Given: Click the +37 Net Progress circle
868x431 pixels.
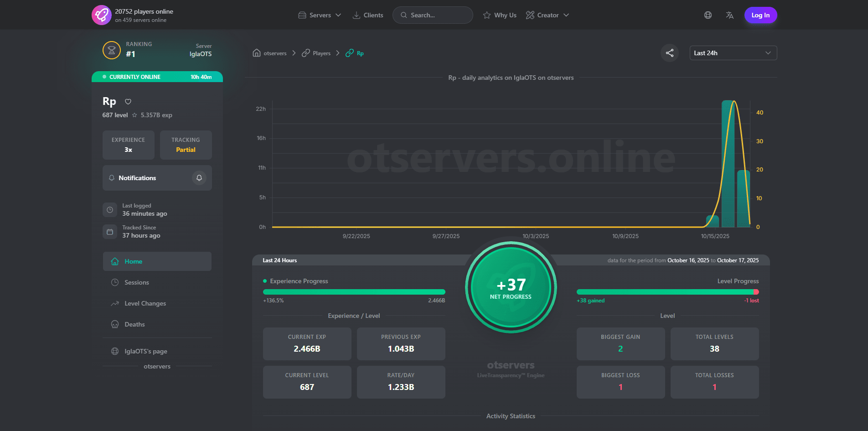Looking at the screenshot, I should pos(511,287).
